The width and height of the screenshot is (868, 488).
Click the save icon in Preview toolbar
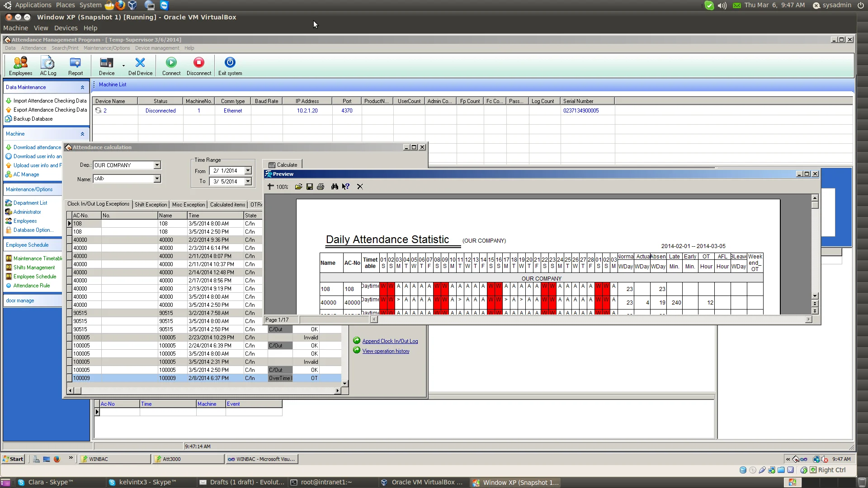pos(310,187)
